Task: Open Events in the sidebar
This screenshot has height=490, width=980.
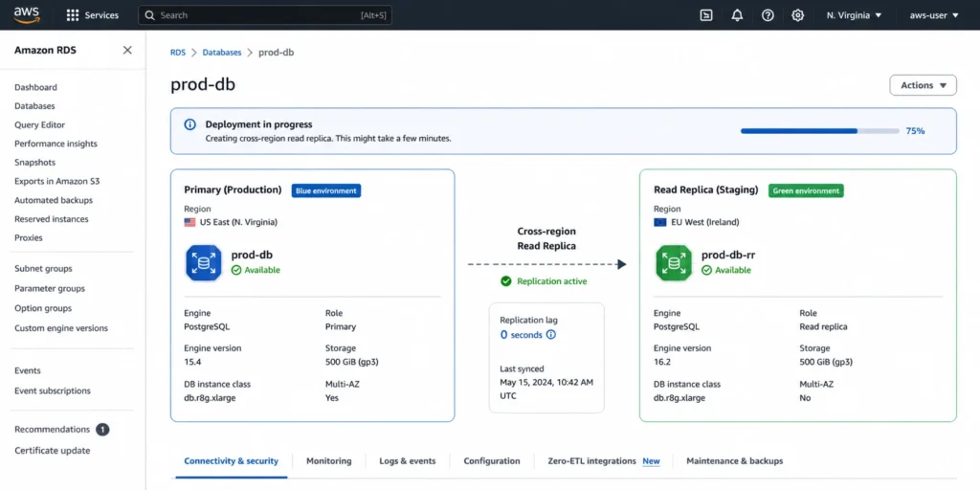Action: [28, 370]
